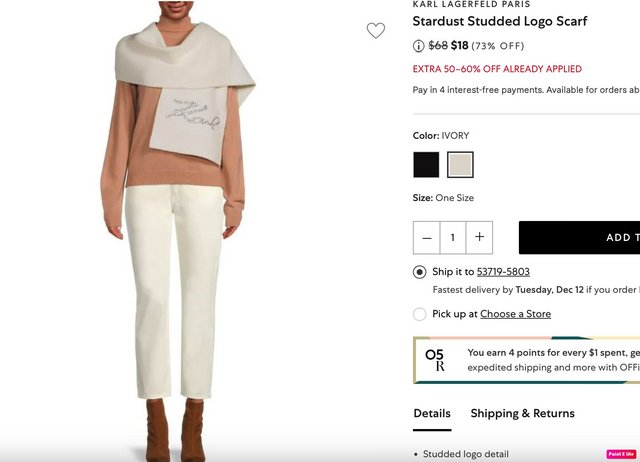
Task: Add scarf to wishlist with heart icon
Action: pos(376,31)
